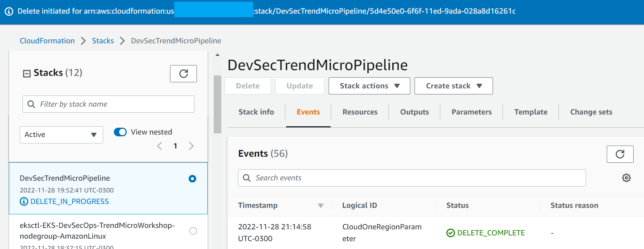This screenshot has width=644, height=249.
Task: Click the DELETE_COMPLETE check icon
Action: point(451,233)
